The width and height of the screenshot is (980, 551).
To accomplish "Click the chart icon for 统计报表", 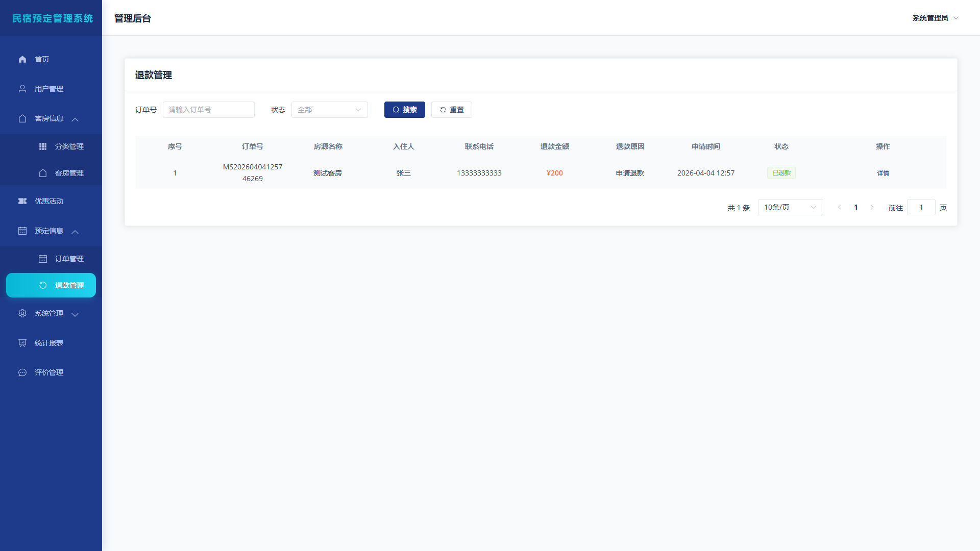I will pos(22,343).
